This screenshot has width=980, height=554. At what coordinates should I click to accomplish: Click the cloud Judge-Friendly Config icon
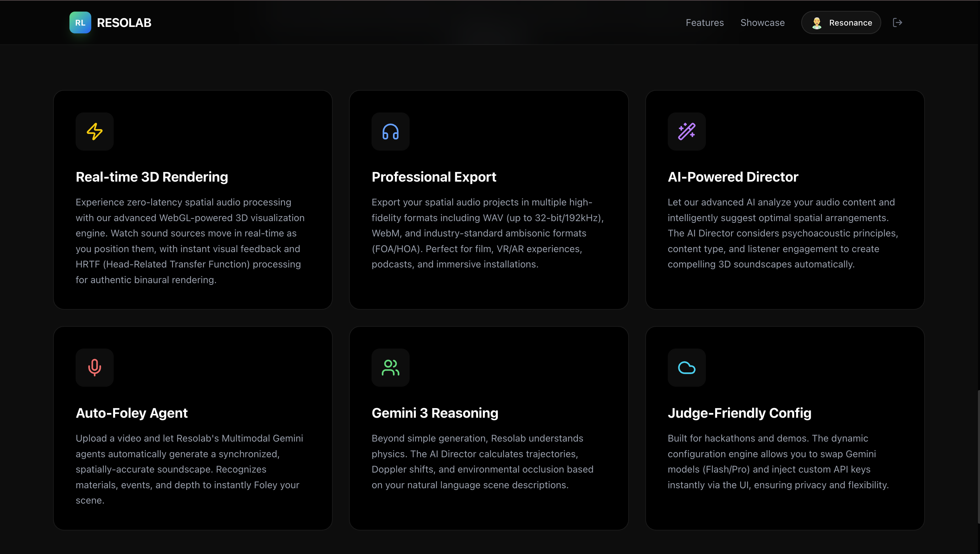(x=686, y=367)
